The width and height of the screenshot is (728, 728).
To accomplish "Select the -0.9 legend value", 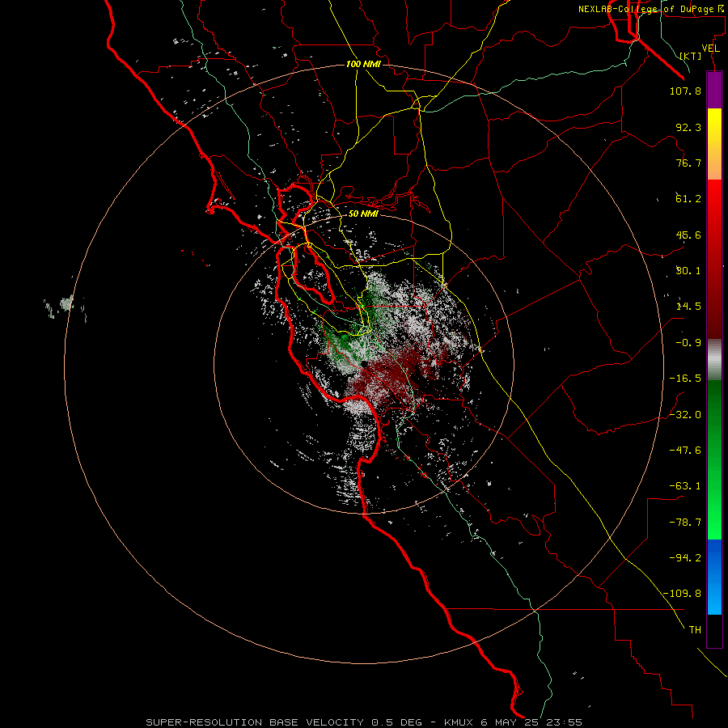I will [688, 343].
